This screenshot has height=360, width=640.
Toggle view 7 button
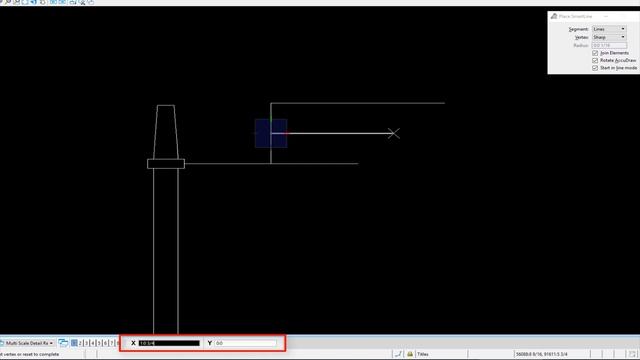pos(111,343)
